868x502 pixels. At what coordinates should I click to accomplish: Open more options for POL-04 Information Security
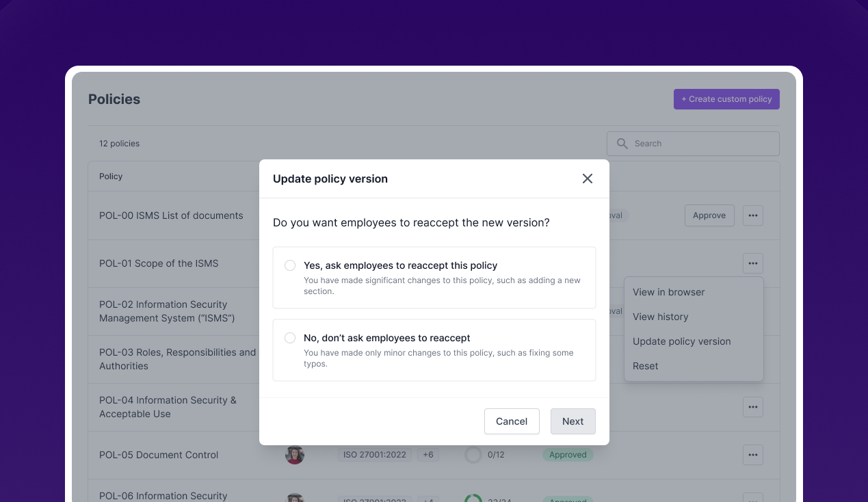[752, 407]
